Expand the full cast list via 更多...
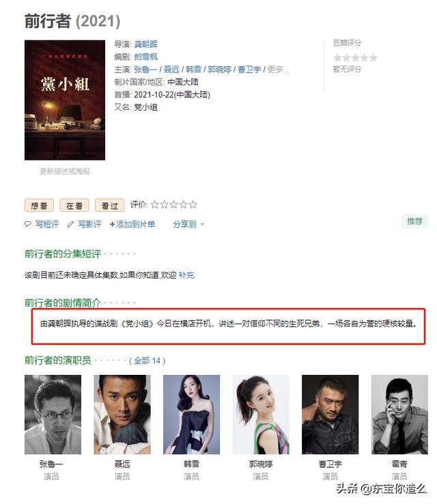 [279, 70]
